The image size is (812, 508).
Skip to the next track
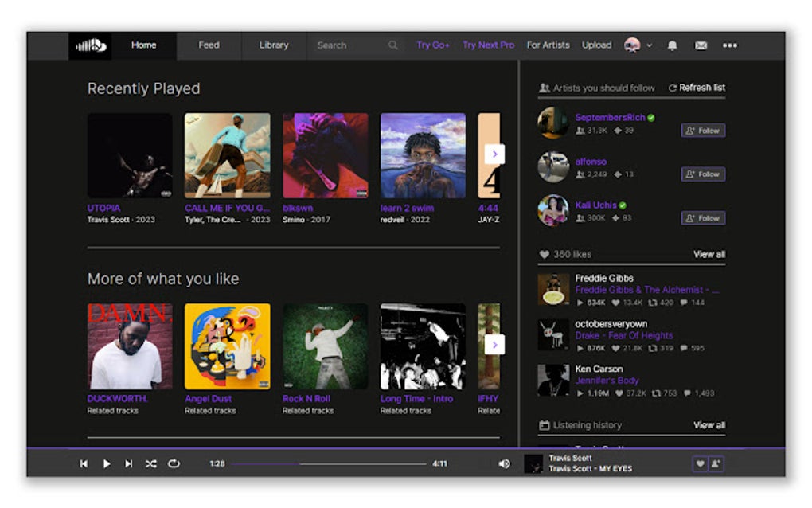pyautogui.click(x=130, y=462)
